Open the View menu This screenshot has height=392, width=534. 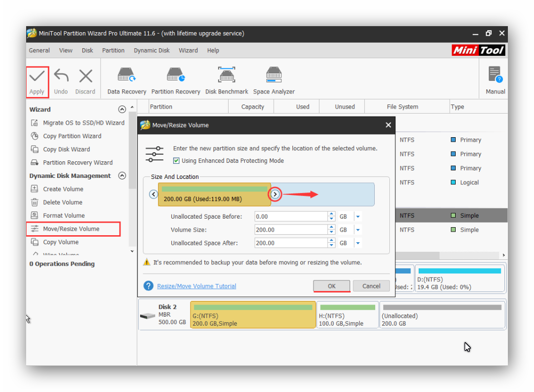tap(66, 50)
